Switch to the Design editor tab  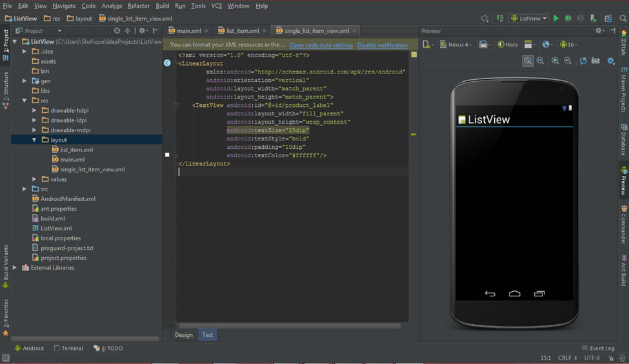184,335
